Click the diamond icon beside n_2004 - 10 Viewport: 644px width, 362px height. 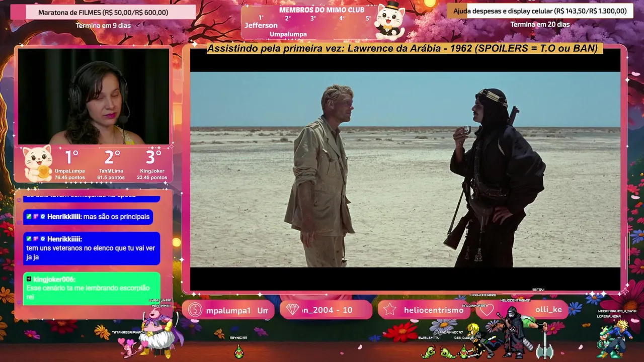[292, 310]
